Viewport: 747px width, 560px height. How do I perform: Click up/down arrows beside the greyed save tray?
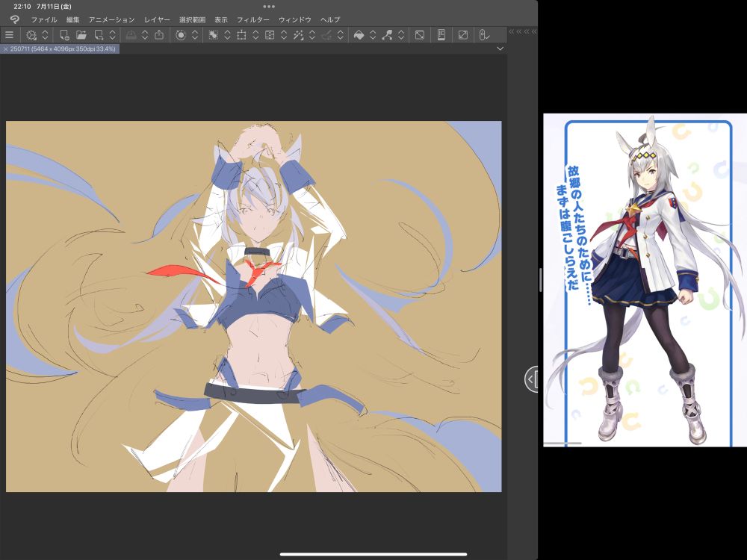[145, 35]
